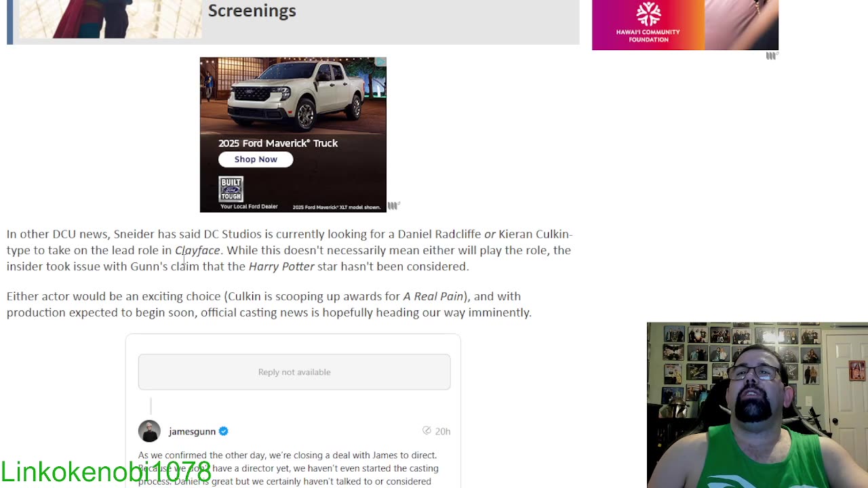
Task: Click ad provider icon below Hawai'i banner
Action: [x=772, y=56]
